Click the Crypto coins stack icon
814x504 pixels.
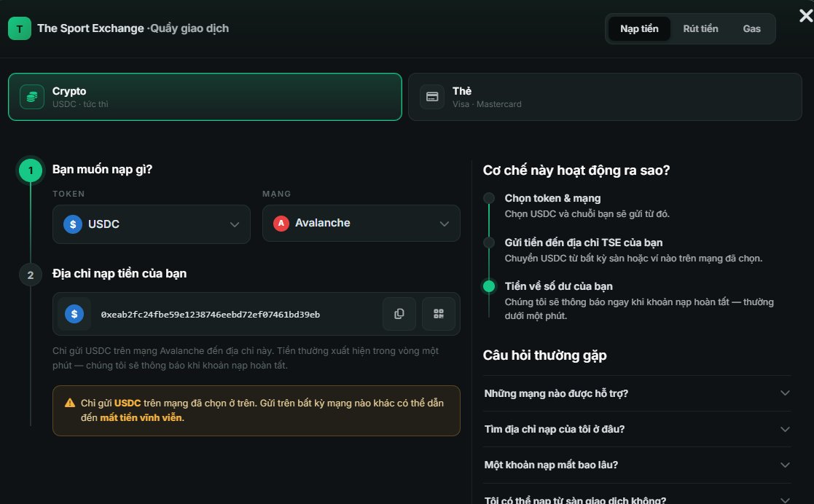point(31,97)
